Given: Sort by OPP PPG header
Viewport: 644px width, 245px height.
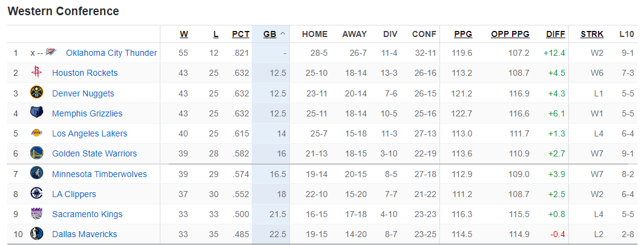Looking at the screenshot, I should 510,34.
